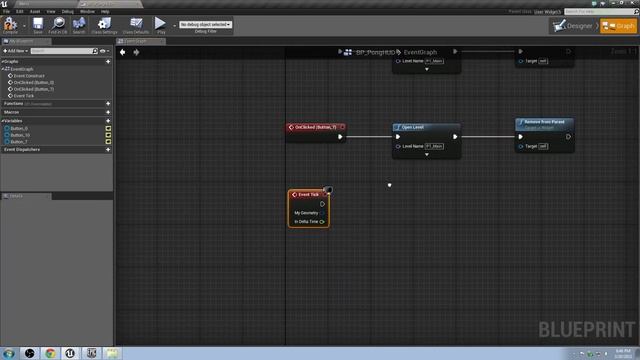Click the My Geometry output pin

click(322, 213)
